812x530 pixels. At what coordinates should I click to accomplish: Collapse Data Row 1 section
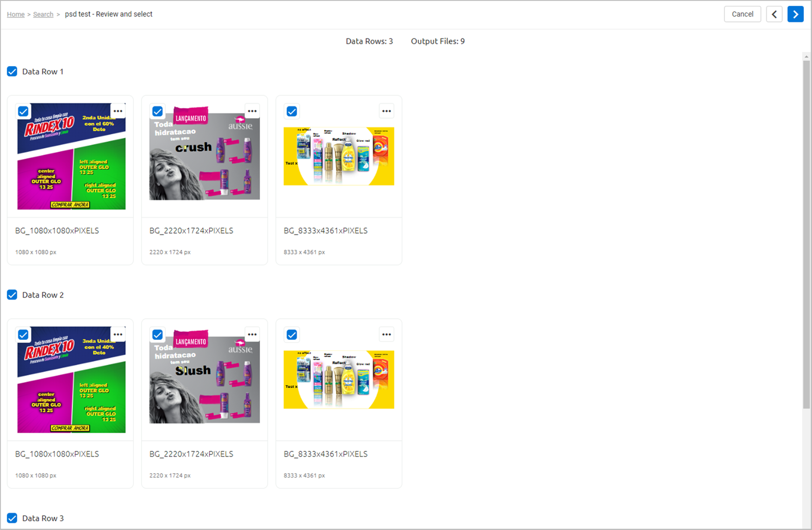click(42, 71)
